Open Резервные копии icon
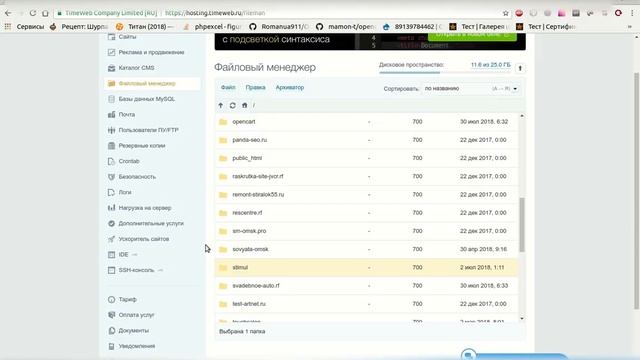This screenshot has height=360, width=640. pyautogui.click(x=111, y=145)
